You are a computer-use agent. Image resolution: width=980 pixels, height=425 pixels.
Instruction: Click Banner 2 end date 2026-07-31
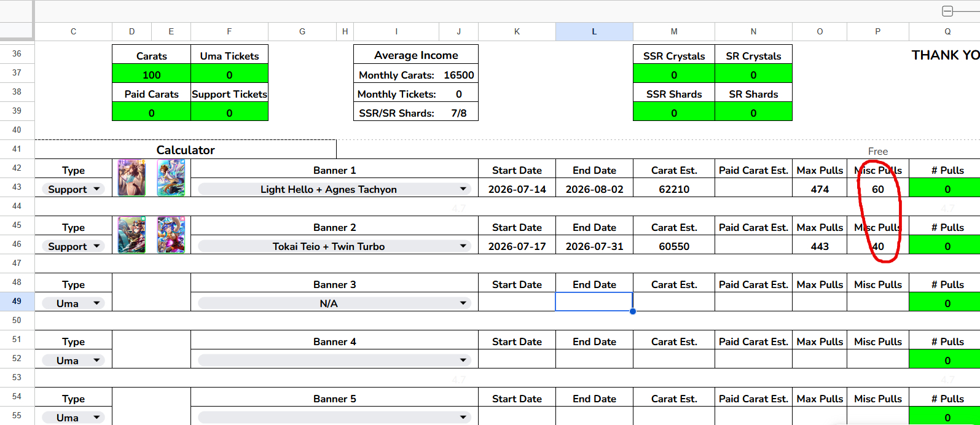594,246
